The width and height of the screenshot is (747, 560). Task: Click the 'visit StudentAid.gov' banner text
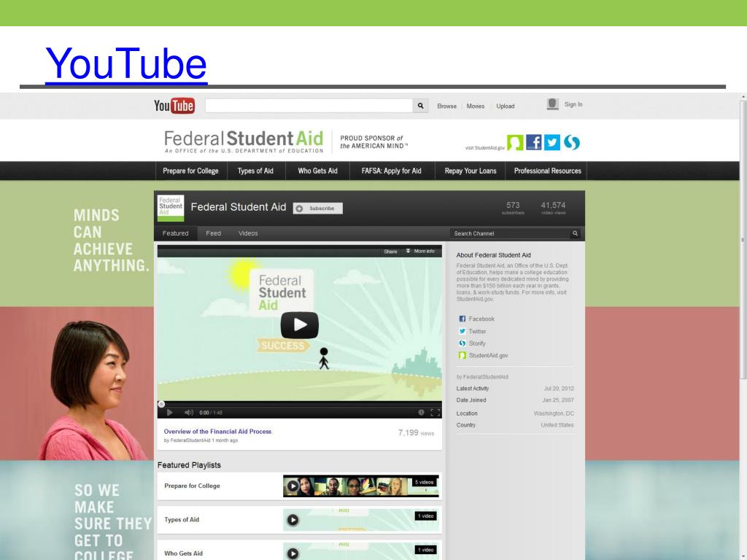[x=485, y=147]
